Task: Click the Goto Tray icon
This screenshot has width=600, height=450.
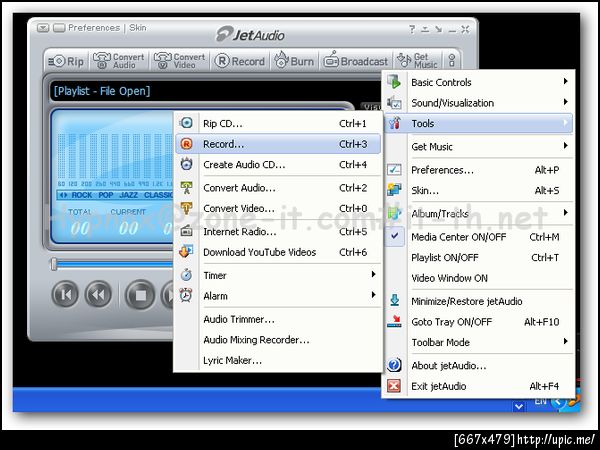Action: pos(394,321)
